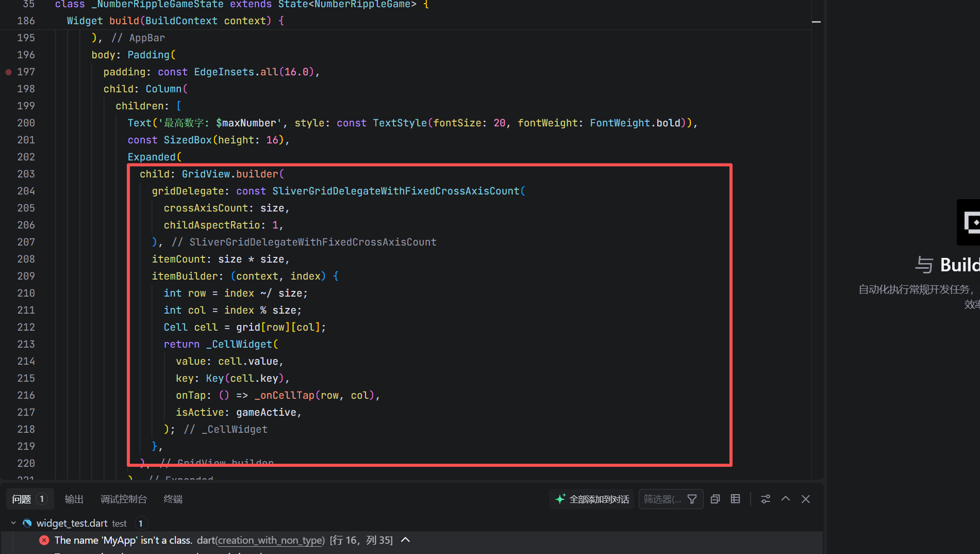This screenshot has height=554, width=980.
Task: Click the 全部添加到对话 add-all-to-chat button
Action: [592, 499]
